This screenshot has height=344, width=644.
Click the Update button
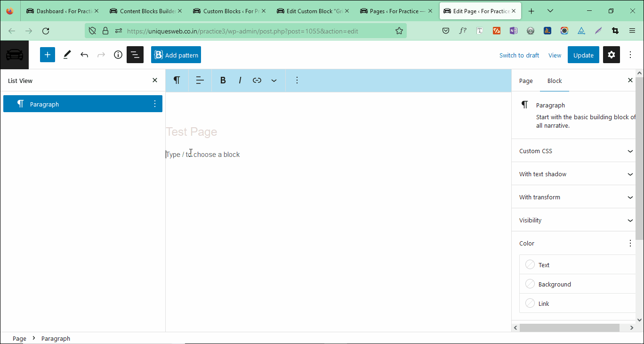click(x=583, y=55)
